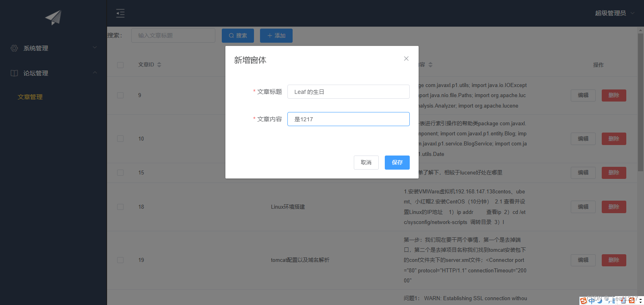Image resolution: width=644 pixels, height=305 pixels.
Task: Edit article 10 with 编辑
Action: click(x=583, y=139)
